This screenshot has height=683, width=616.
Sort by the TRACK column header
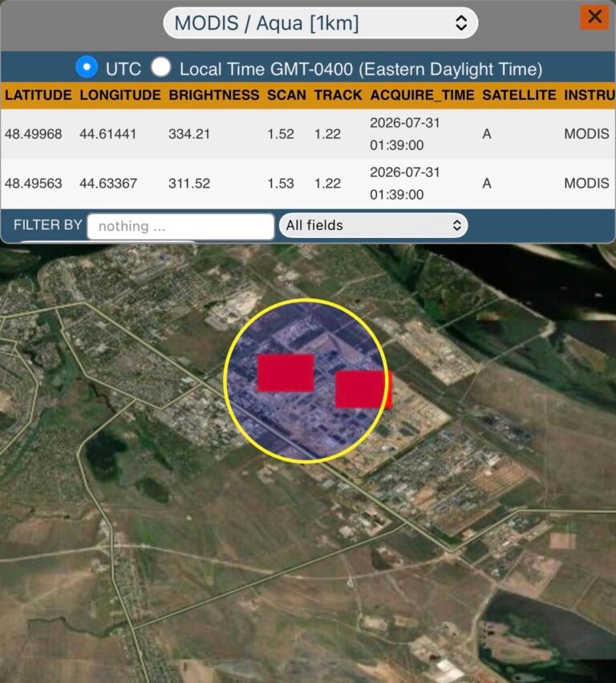[x=338, y=95]
